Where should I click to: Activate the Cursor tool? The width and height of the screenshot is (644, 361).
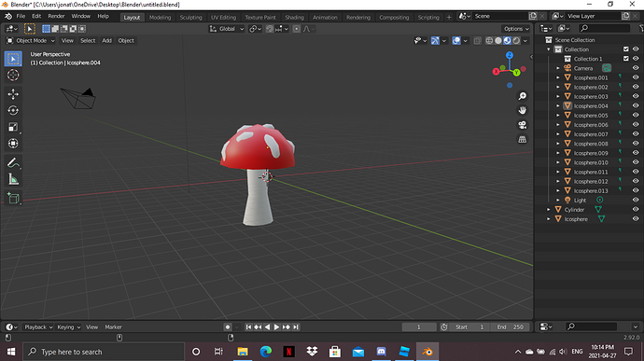13,76
